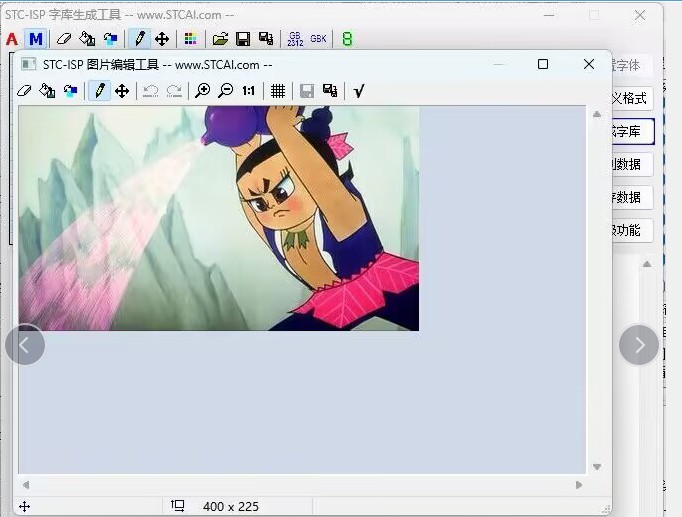Click the green digit 8 icon
Screen dimensions: 682x517
coord(347,39)
